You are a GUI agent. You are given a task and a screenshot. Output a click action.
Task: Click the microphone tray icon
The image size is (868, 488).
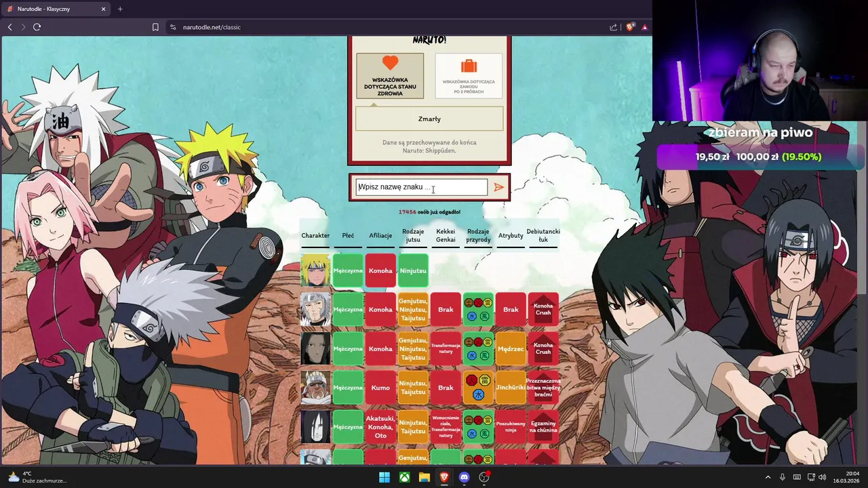pos(783,477)
